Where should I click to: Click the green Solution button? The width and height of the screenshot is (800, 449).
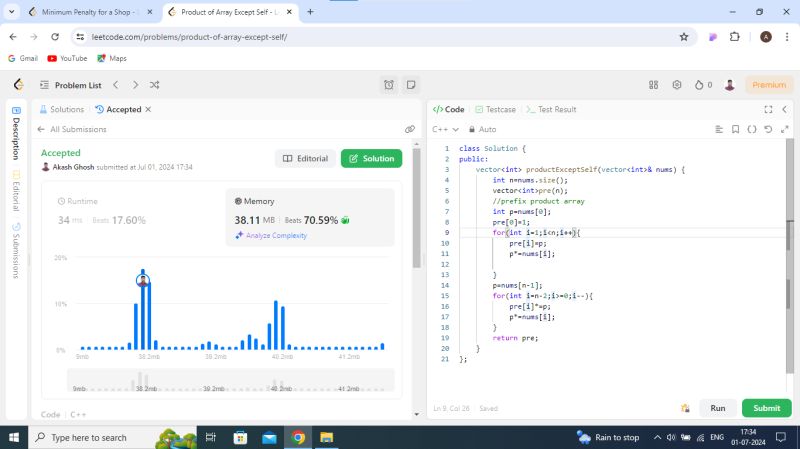pyautogui.click(x=371, y=158)
